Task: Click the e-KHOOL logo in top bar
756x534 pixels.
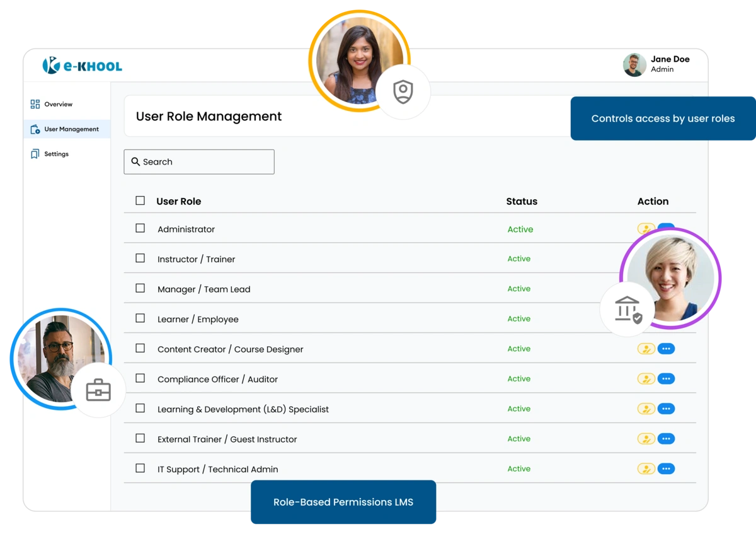Action: (x=82, y=65)
